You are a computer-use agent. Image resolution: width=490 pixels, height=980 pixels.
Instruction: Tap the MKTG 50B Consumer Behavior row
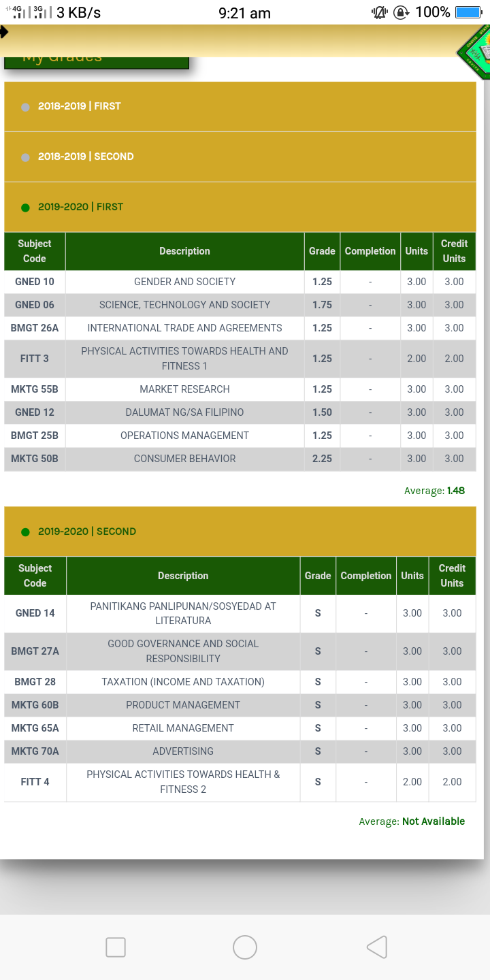click(240, 459)
